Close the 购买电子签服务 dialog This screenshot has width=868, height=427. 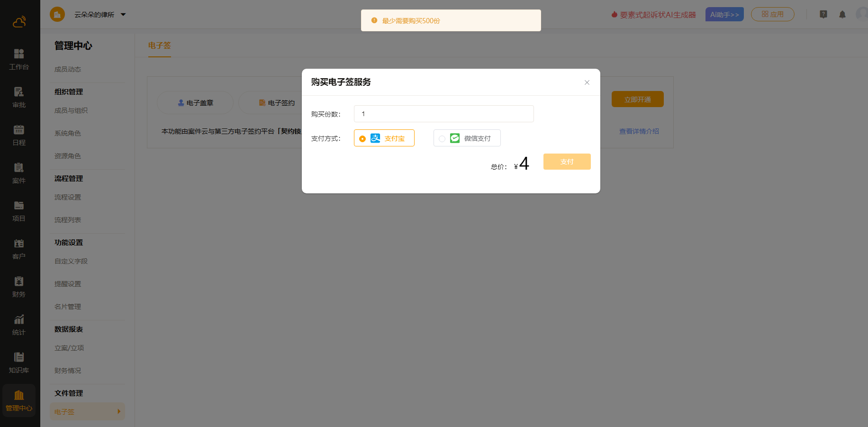(587, 82)
